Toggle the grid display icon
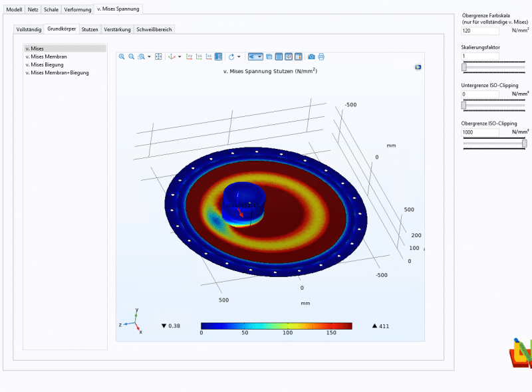The width and height of the screenshot is (532, 392). pyautogui.click(x=277, y=56)
